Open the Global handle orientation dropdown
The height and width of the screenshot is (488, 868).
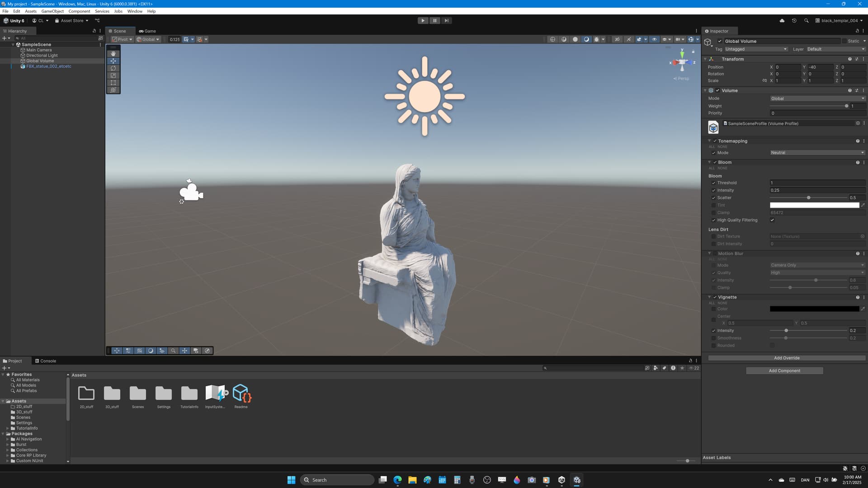(x=148, y=39)
